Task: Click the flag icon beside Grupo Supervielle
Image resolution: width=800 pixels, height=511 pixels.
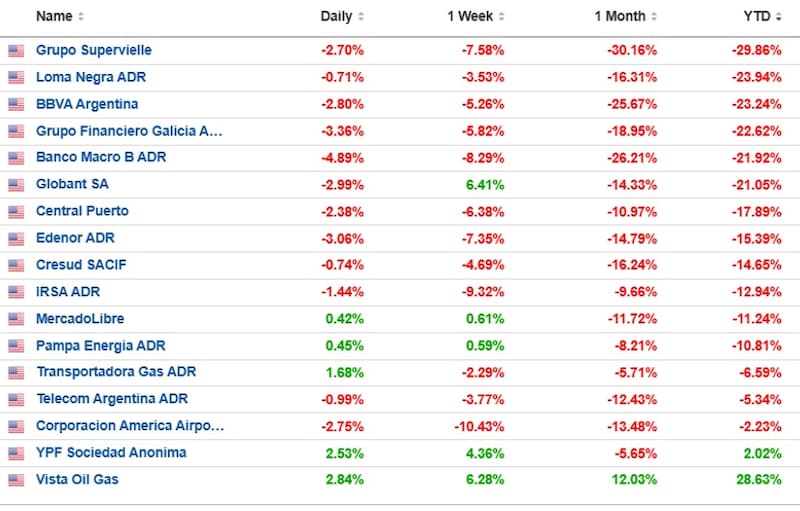Action: point(16,50)
